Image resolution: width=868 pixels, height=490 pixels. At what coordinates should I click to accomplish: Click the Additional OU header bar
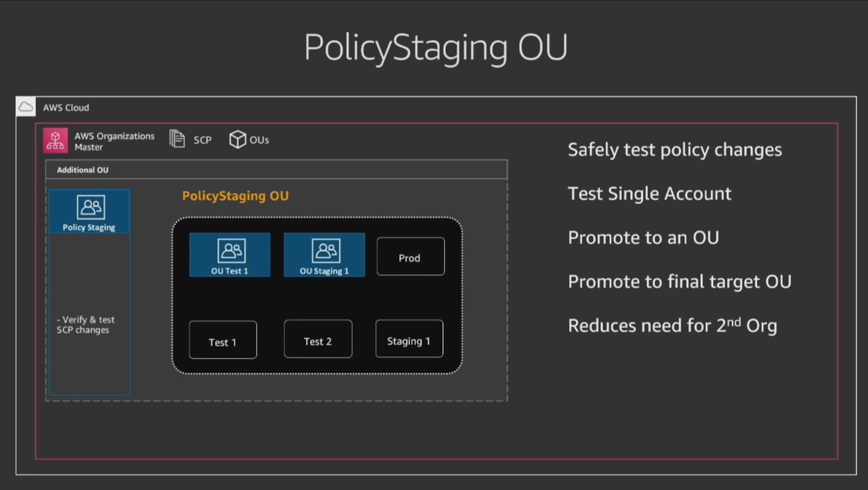pyautogui.click(x=277, y=169)
